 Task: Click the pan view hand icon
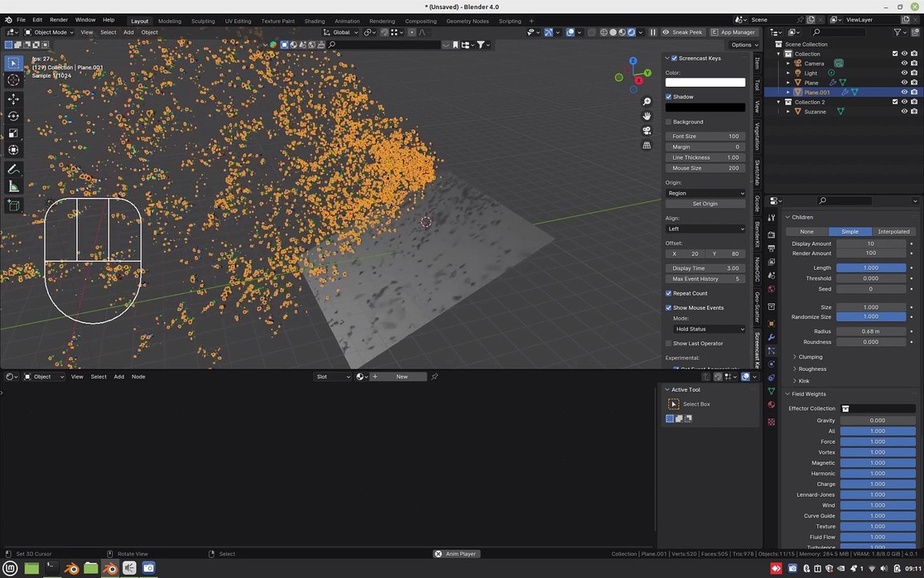646,116
